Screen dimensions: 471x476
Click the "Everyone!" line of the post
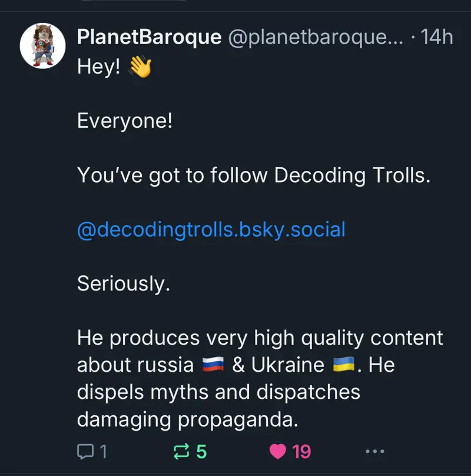[125, 121]
